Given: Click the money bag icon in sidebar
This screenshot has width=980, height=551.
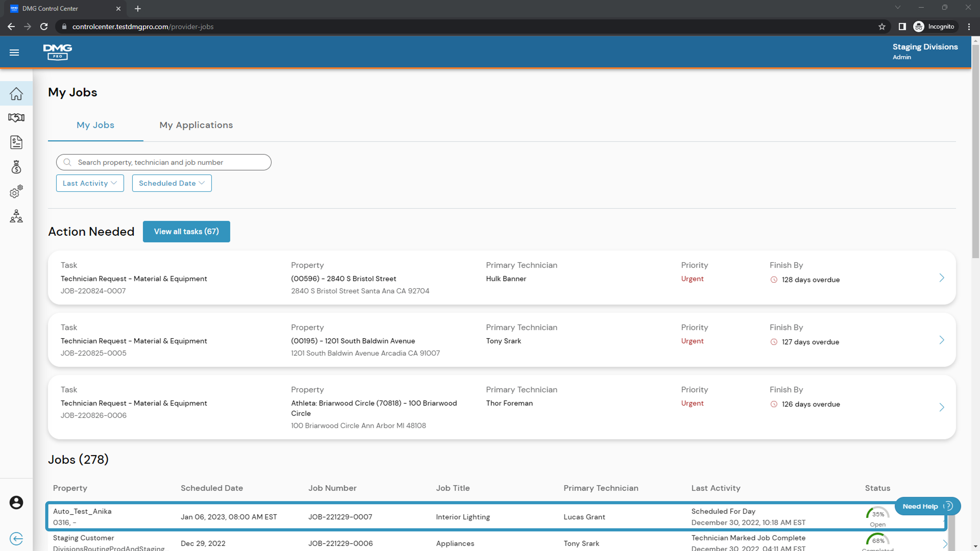Looking at the screenshot, I should pos(16,167).
